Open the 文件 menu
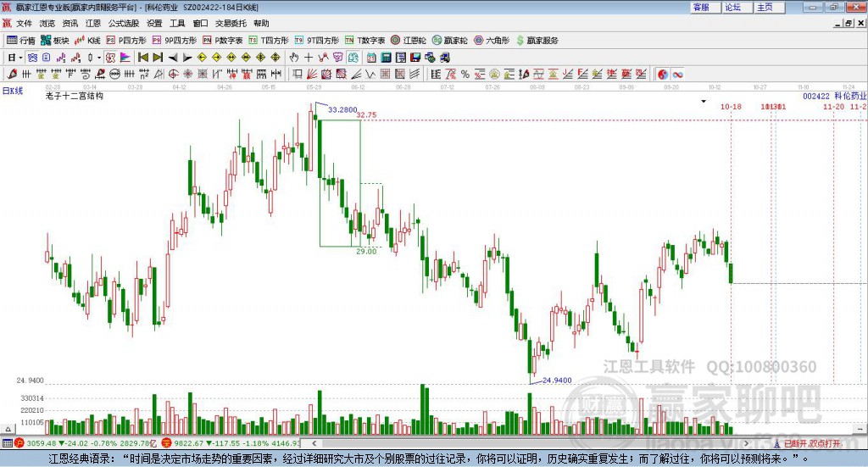This screenshot has height=467, width=868. pos(25,23)
